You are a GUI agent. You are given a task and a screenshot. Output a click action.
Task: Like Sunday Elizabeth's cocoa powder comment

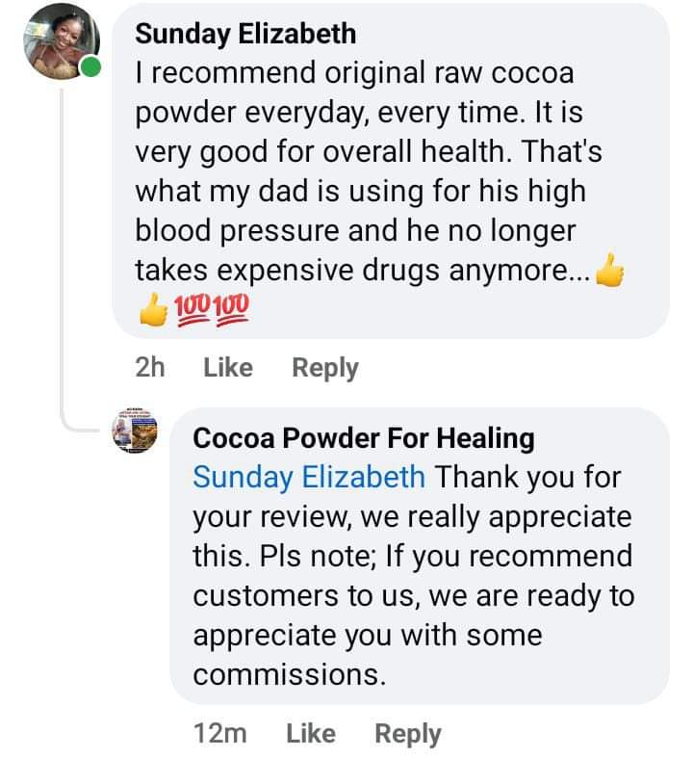point(228,367)
